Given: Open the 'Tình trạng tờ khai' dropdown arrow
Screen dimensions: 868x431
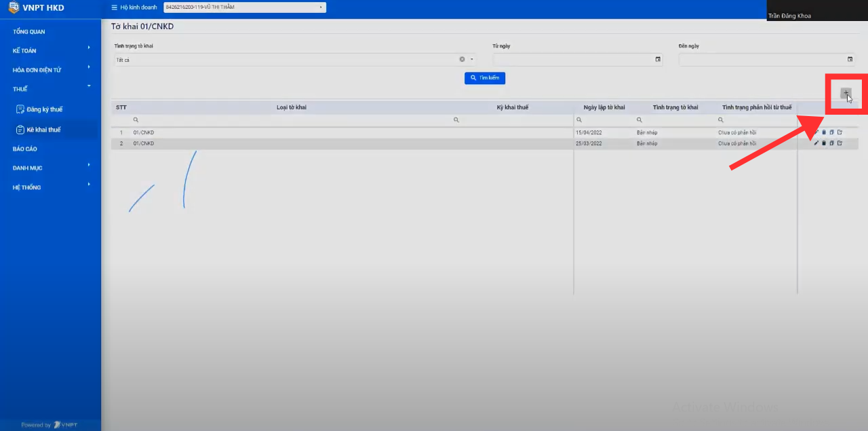Looking at the screenshot, I should pos(472,60).
